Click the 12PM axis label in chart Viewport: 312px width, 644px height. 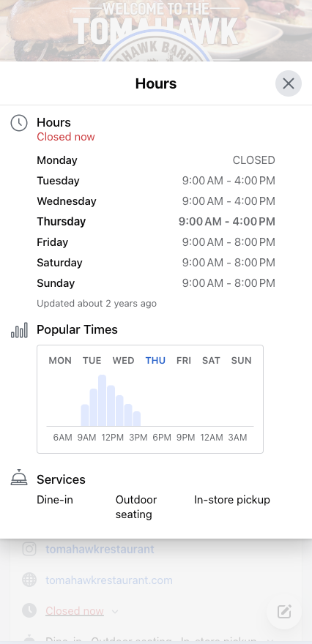point(112,438)
